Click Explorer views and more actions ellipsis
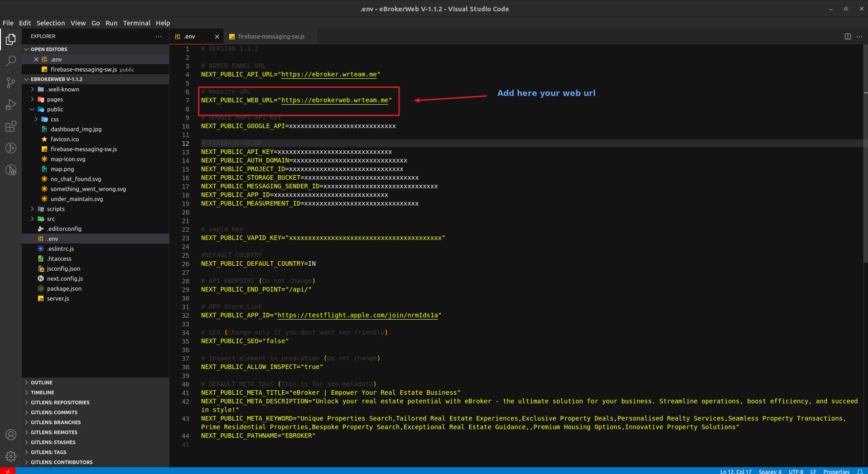 159,36
